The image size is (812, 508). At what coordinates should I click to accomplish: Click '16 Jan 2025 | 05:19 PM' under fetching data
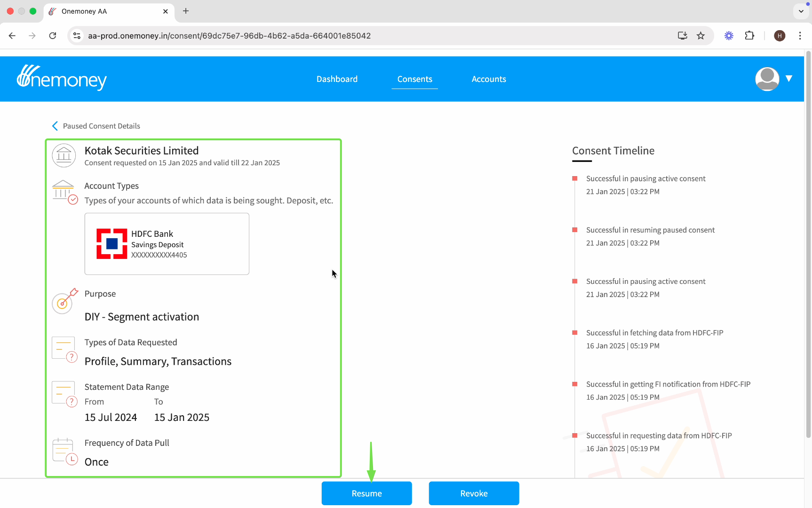point(622,346)
